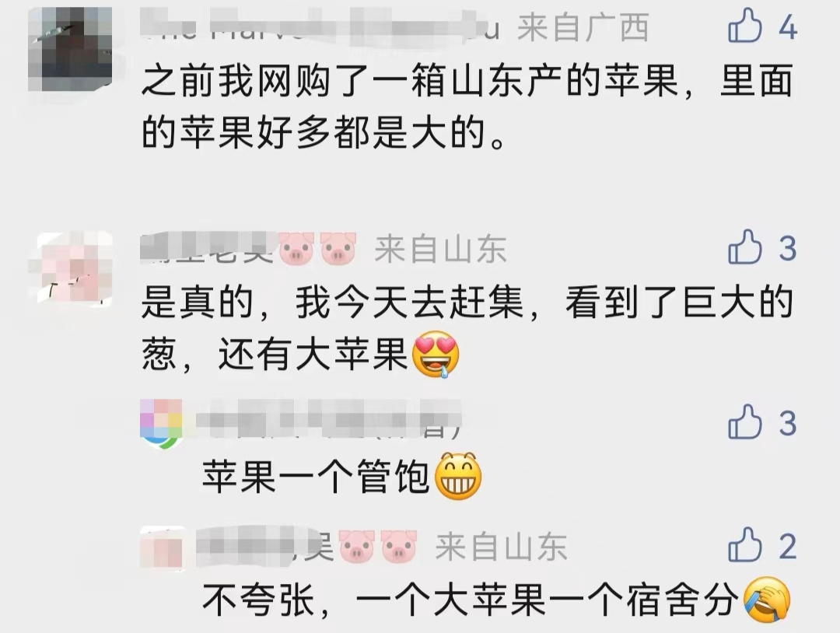Tap the 来自山东 label on second comment
The width and height of the screenshot is (840, 633).
(440, 250)
